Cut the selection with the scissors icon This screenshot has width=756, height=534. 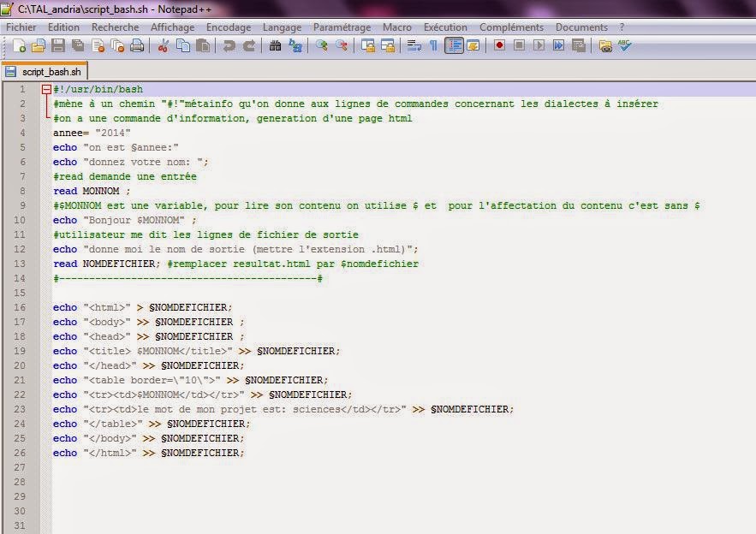point(164,46)
